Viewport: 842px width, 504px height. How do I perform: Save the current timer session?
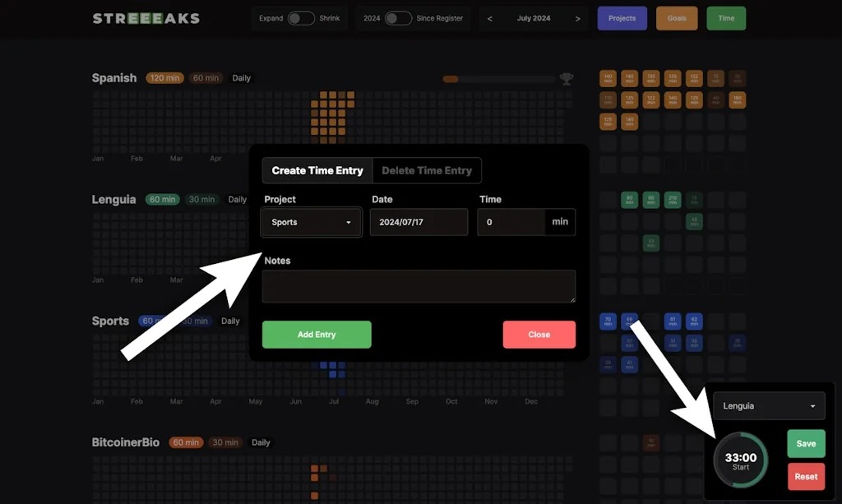tap(805, 443)
